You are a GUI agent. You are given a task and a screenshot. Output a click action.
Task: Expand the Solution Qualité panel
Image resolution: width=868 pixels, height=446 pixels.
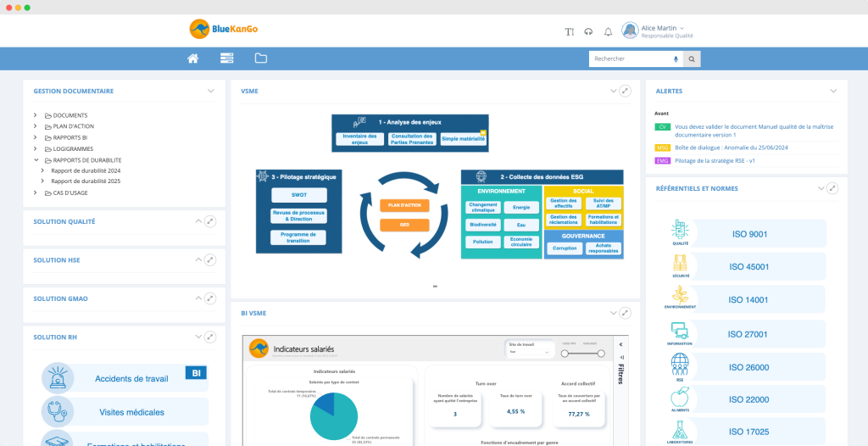210,221
